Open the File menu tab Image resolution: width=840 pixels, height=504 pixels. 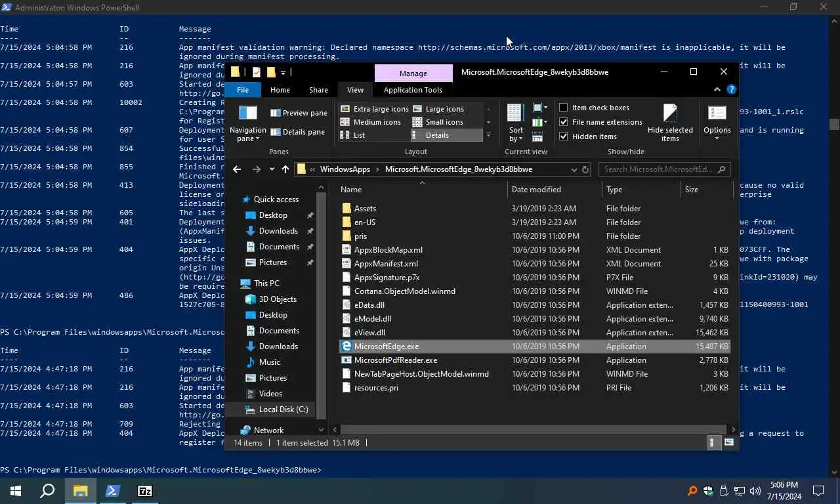click(243, 90)
